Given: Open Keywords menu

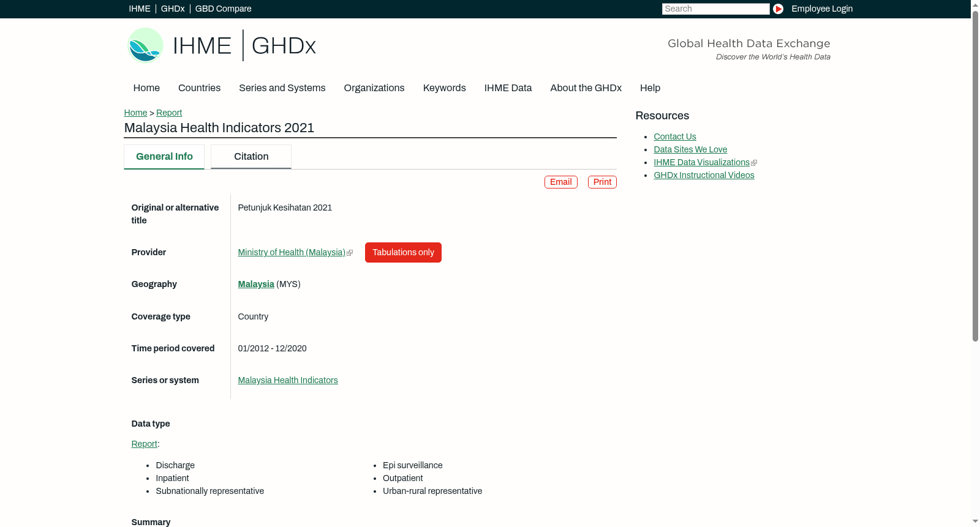Looking at the screenshot, I should [x=445, y=88].
